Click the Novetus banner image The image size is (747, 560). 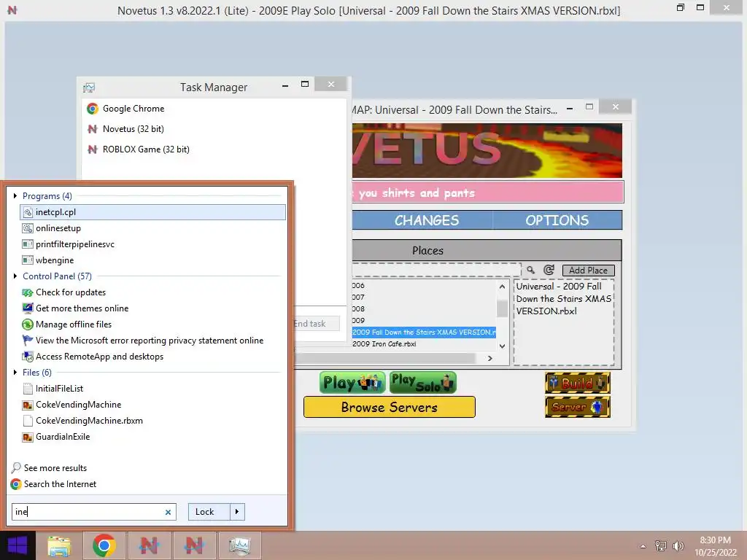(x=487, y=150)
